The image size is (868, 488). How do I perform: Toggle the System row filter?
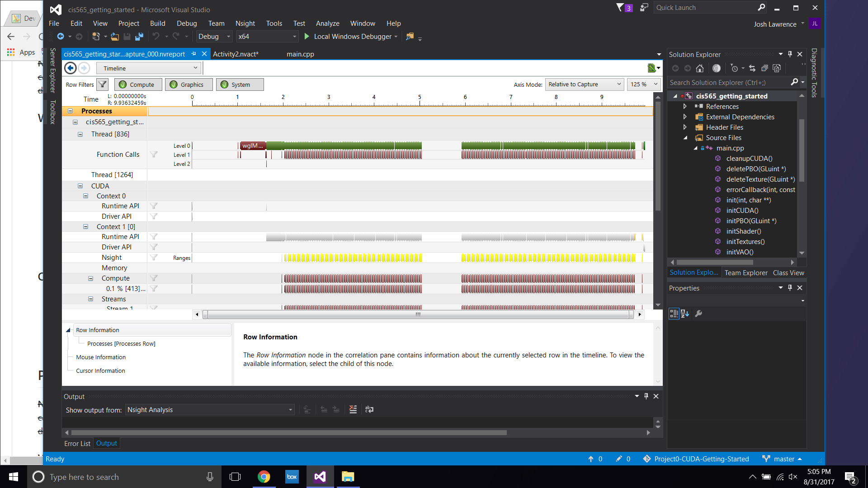click(239, 84)
